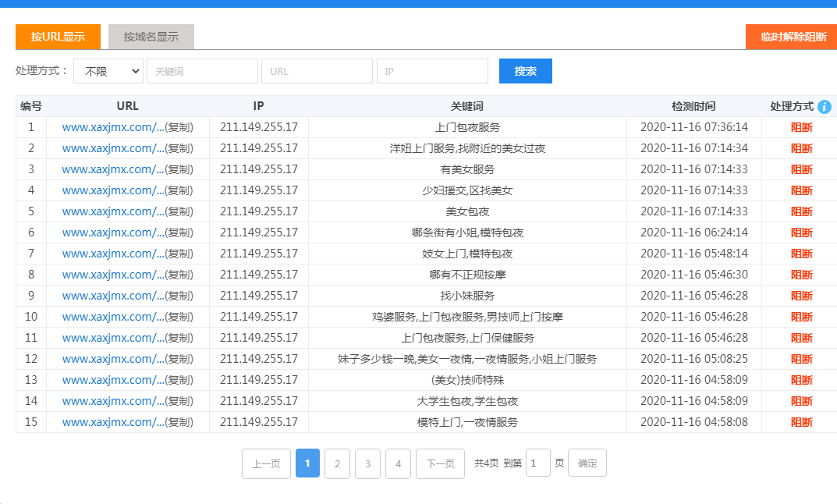837x504 pixels.
Task: Click the 下一页 pagination button
Action: 439,463
